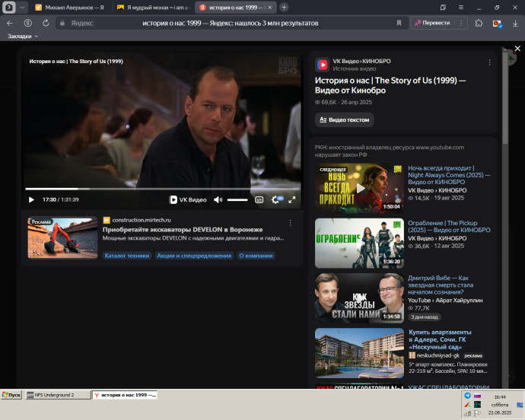The height and width of the screenshot is (420, 525).
Task: Open browser main menu hamburger icon
Action: coord(461,8)
